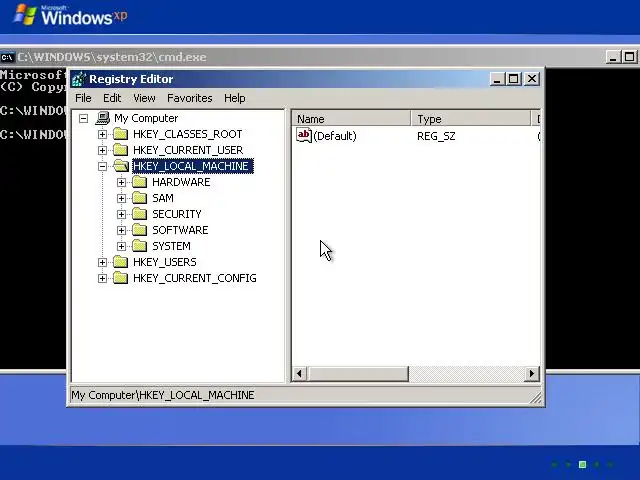The height and width of the screenshot is (480, 640).
Task: Click the status bar resize grip
Action: (536, 398)
